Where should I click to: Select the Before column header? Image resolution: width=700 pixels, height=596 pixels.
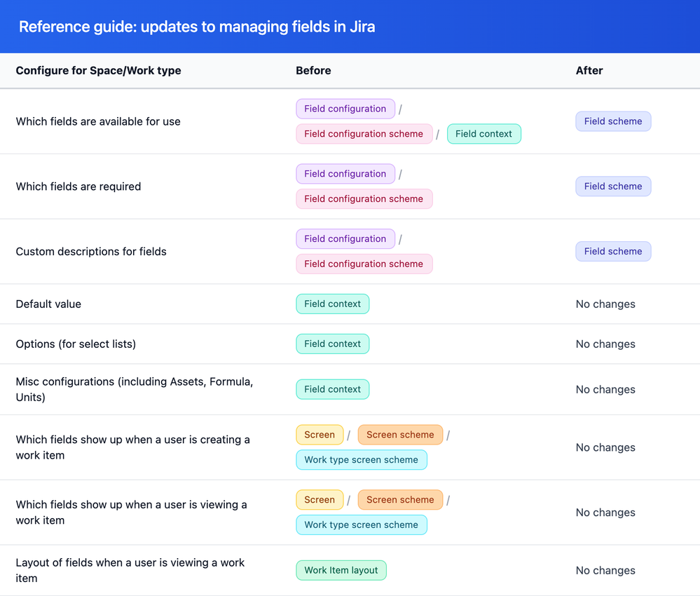(x=313, y=71)
